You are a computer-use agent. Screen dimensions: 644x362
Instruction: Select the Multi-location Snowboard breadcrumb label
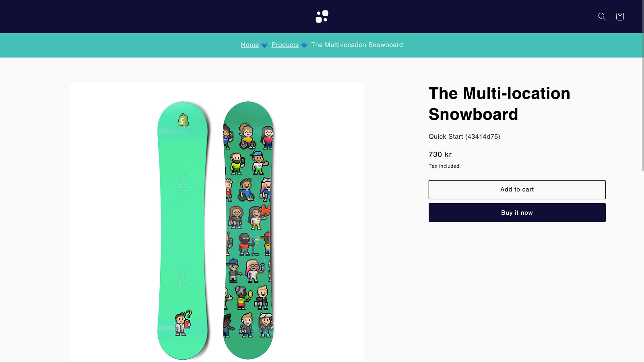click(x=357, y=45)
